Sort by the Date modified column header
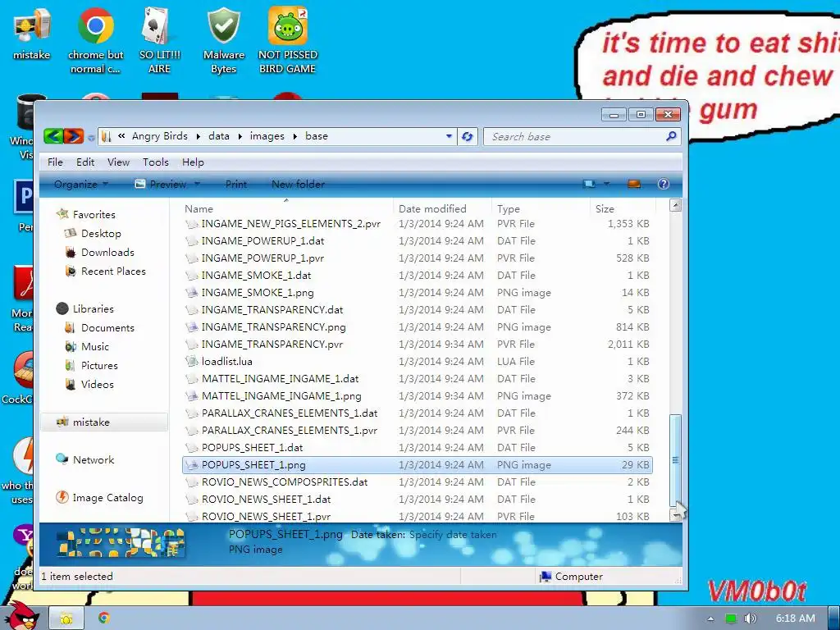Screen dimensions: 840x630 coord(442,209)
